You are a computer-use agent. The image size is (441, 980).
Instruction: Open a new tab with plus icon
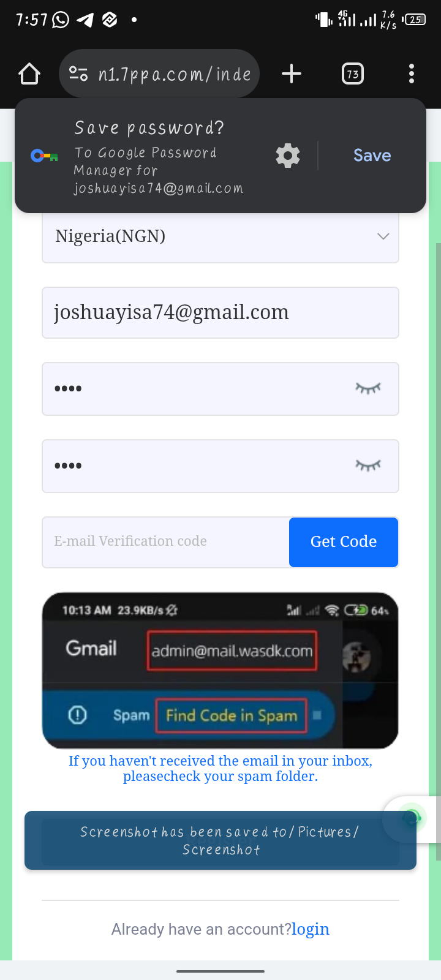click(292, 74)
